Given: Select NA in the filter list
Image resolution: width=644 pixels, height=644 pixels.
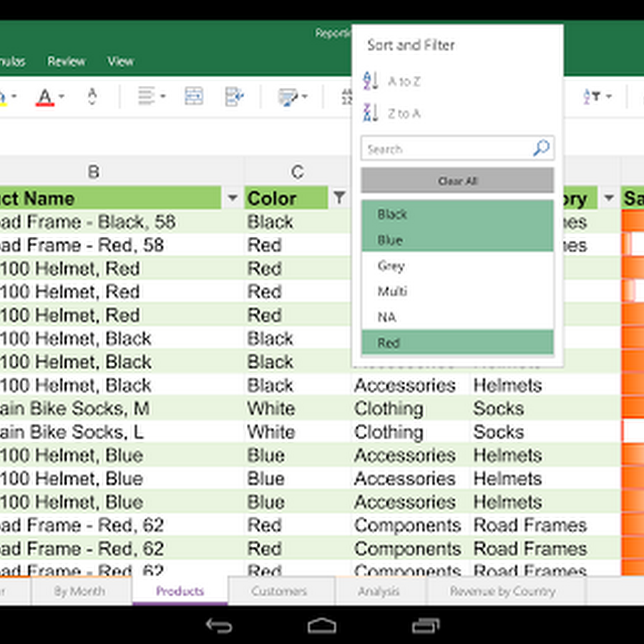Looking at the screenshot, I should pos(457,317).
